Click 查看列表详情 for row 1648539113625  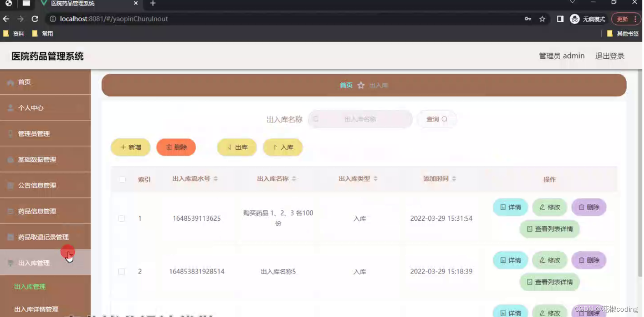[x=550, y=229]
